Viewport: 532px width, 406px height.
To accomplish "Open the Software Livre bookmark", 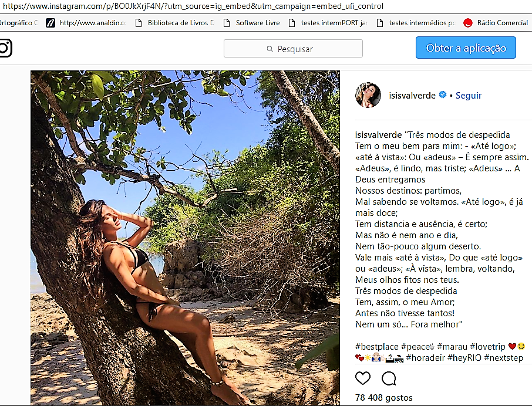I will coord(257,23).
